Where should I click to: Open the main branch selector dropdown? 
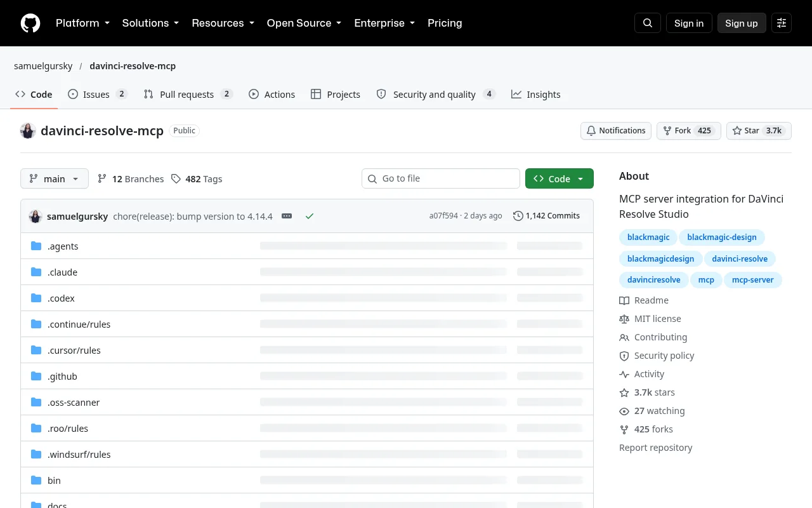(x=55, y=179)
